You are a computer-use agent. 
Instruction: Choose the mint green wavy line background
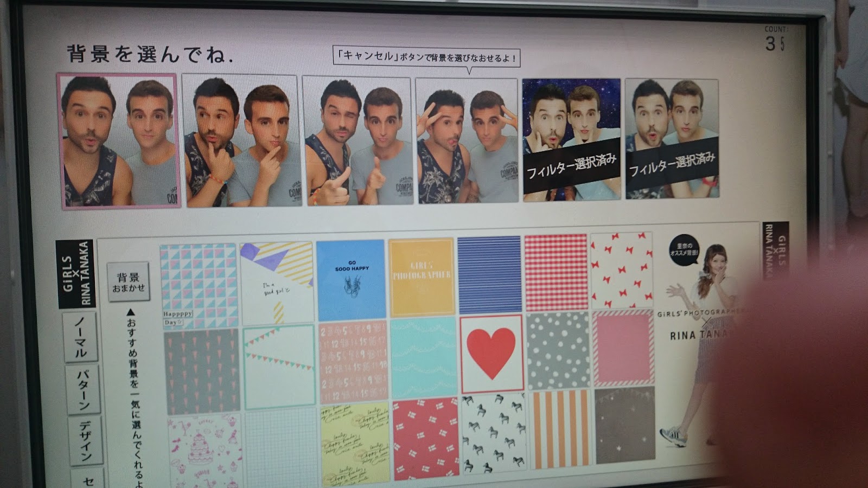[424, 358]
